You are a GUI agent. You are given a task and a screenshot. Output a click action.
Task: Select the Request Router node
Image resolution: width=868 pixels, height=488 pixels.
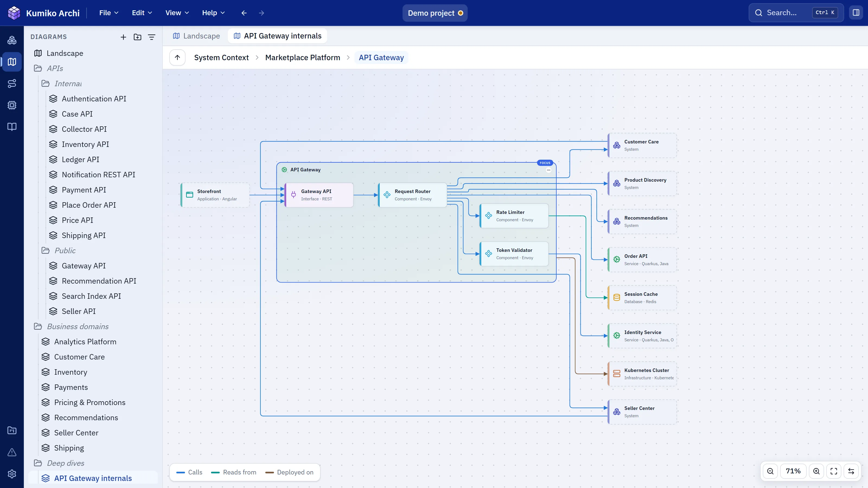[x=413, y=195]
